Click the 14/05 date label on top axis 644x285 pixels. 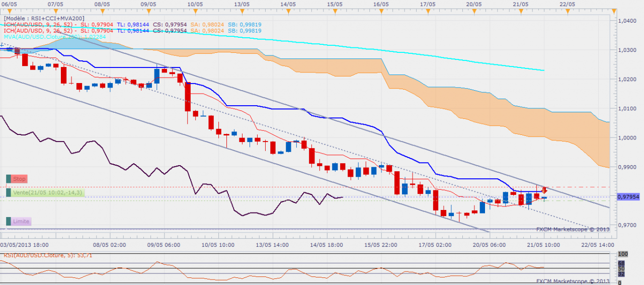click(288, 4)
